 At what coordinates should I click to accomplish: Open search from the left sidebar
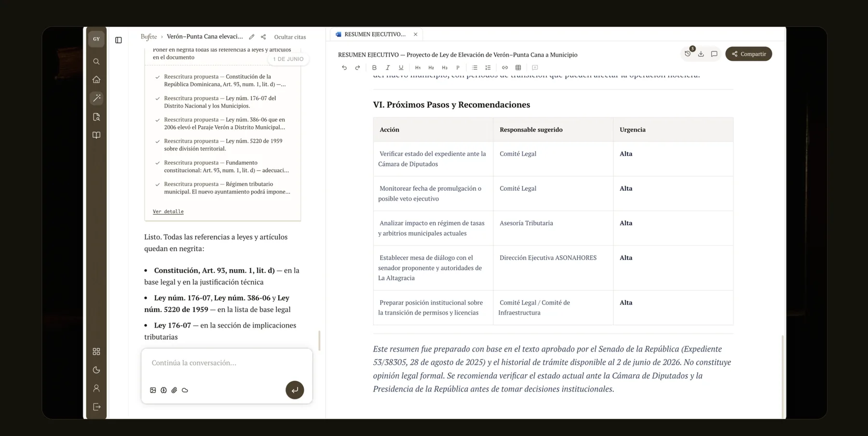96,62
